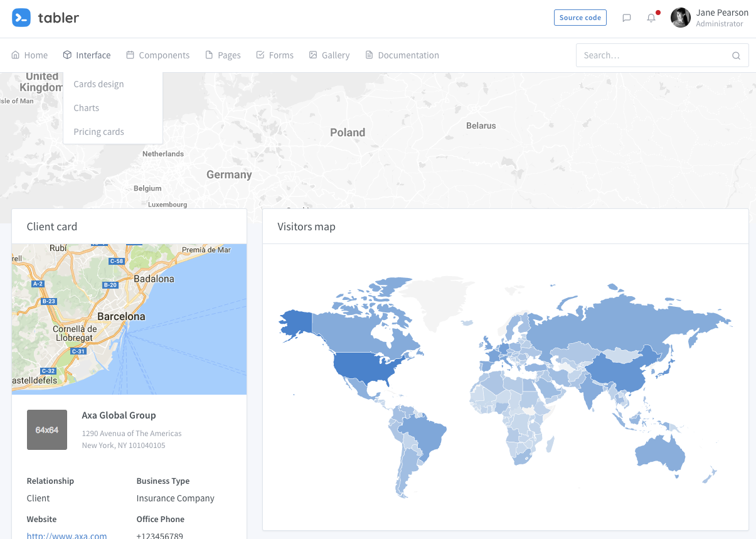Click the Forms check-square icon
Image resolution: width=756 pixels, height=539 pixels.
click(260, 55)
